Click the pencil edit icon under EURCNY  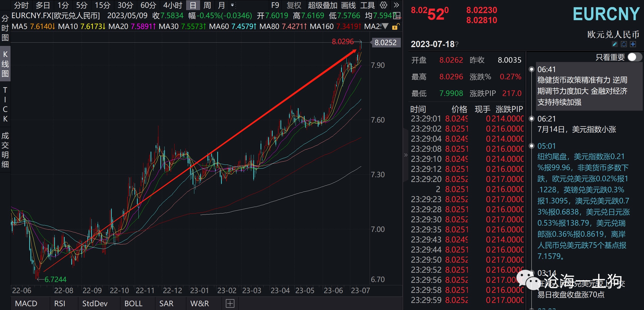coord(615,44)
